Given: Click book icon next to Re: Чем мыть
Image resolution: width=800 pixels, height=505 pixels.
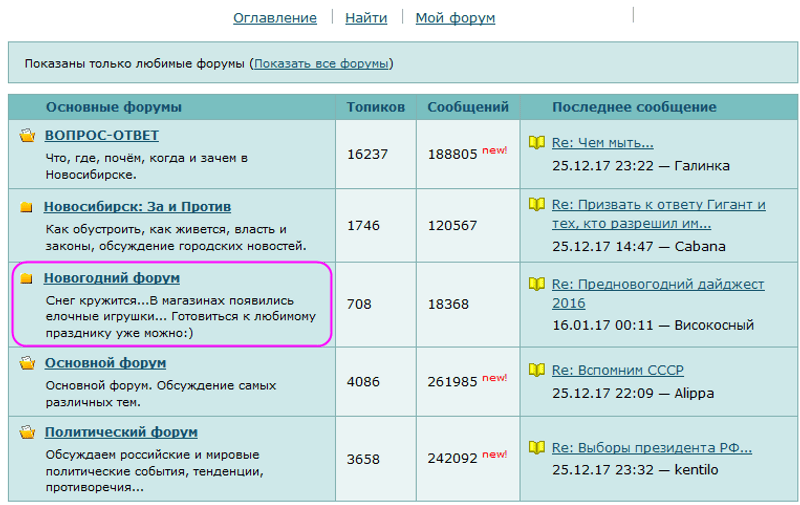Looking at the screenshot, I should [537, 143].
